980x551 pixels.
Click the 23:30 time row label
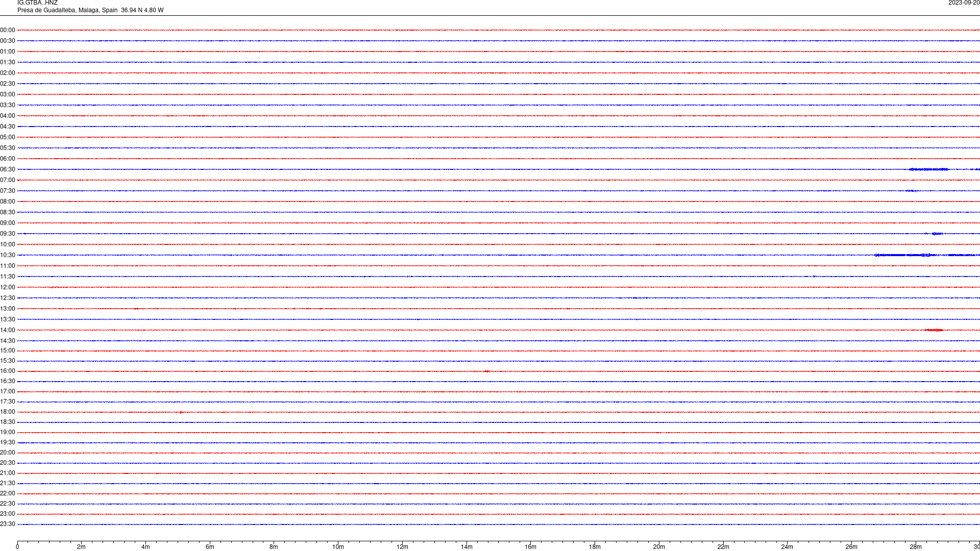8,524
